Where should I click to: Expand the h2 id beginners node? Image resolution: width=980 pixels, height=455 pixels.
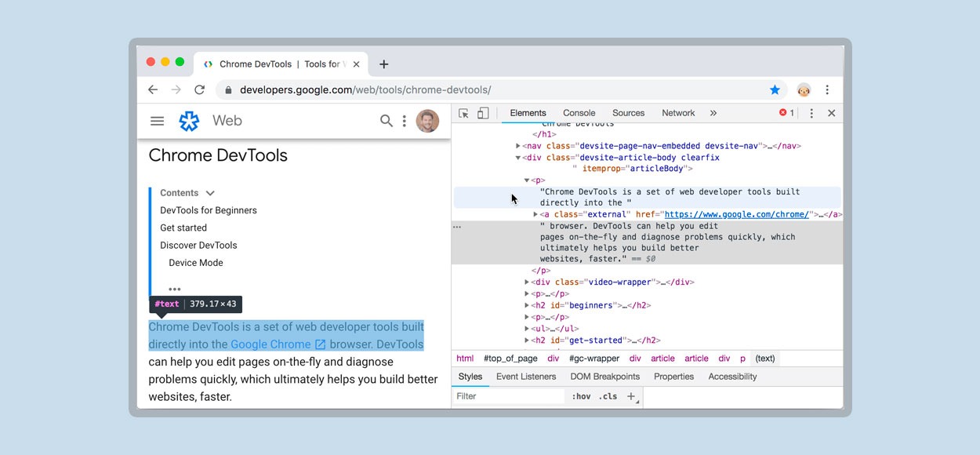pyautogui.click(x=528, y=306)
